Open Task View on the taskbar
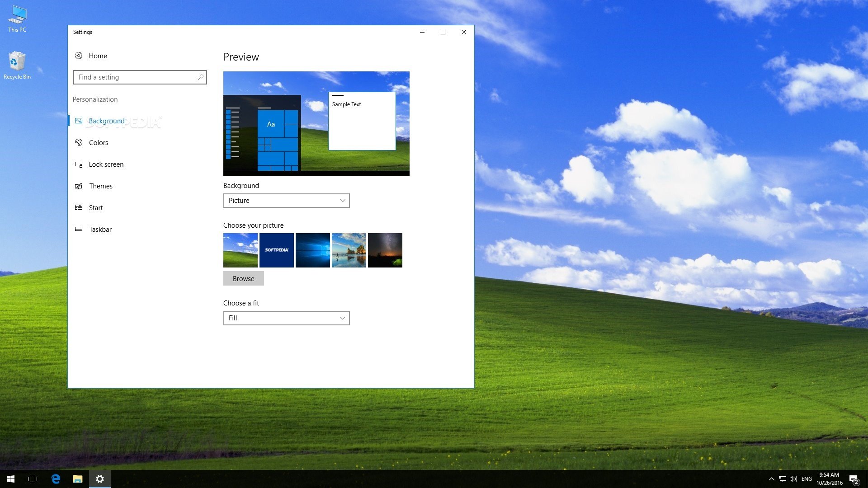Viewport: 868px width, 488px height. 33,479
